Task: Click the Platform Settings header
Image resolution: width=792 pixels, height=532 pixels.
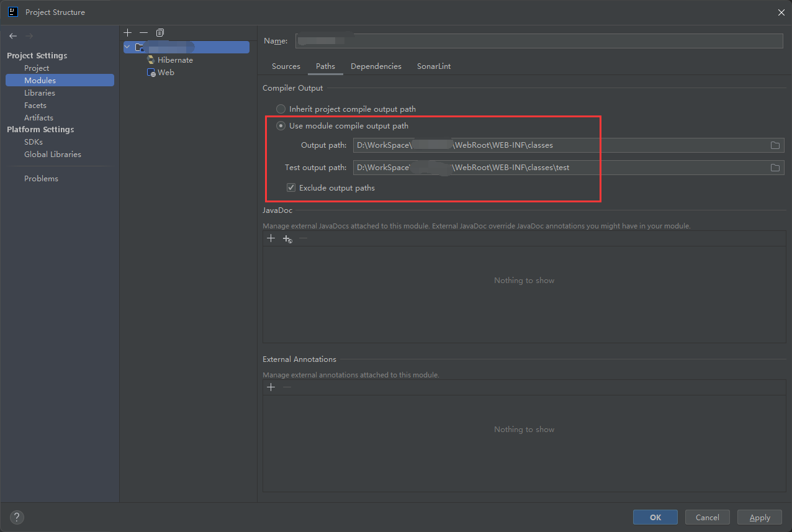Action: point(40,130)
